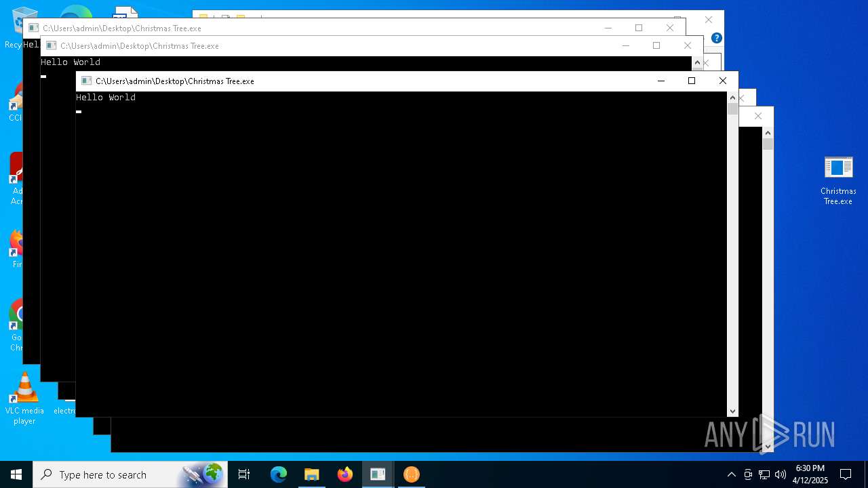
Task: Open Task View on the taskbar
Action: tap(244, 474)
